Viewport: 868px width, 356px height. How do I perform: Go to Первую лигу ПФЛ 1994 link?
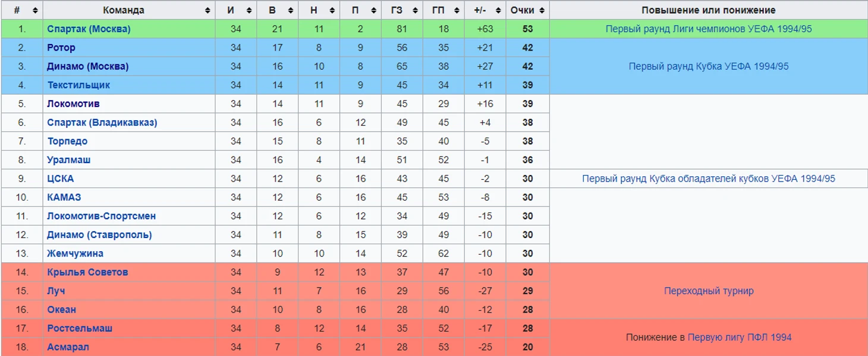coord(739,337)
